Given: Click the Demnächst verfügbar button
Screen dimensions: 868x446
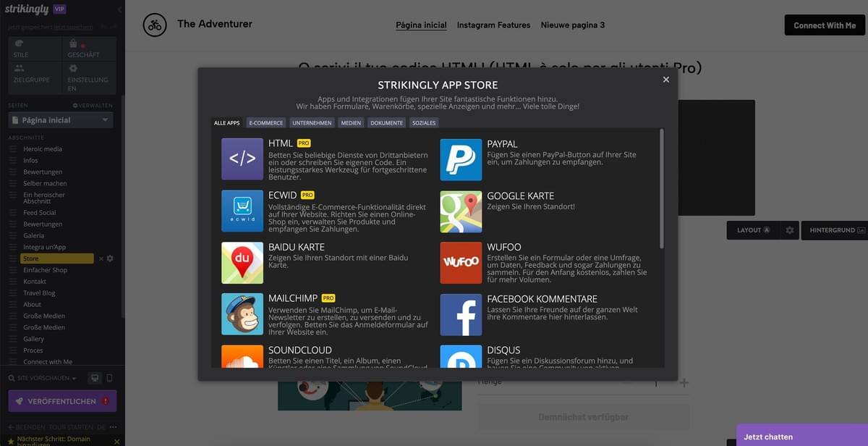Looking at the screenshot, I should [583, 417].
